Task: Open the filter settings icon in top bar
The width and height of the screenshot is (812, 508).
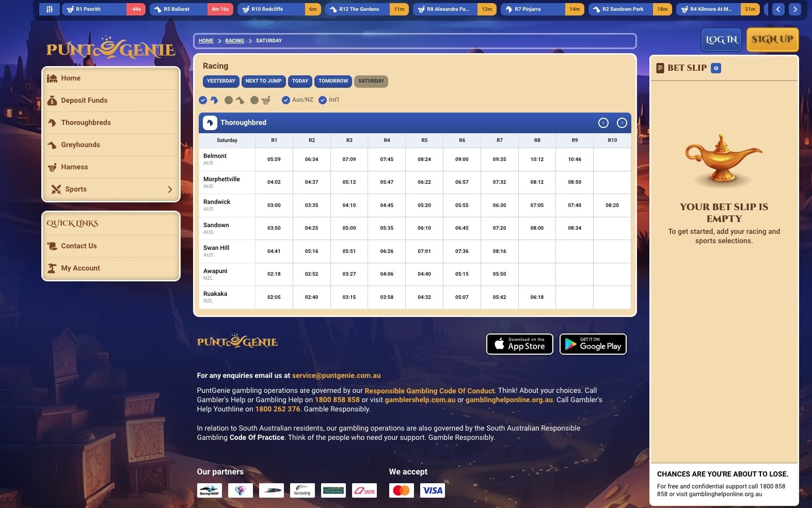Action: pyautogui.click(x=49, y=9)
